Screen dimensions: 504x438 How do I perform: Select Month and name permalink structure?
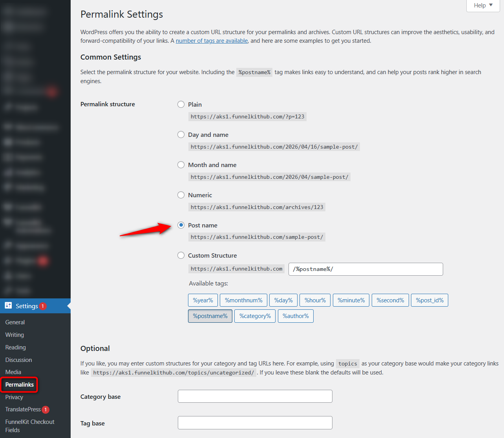[181, 165]
